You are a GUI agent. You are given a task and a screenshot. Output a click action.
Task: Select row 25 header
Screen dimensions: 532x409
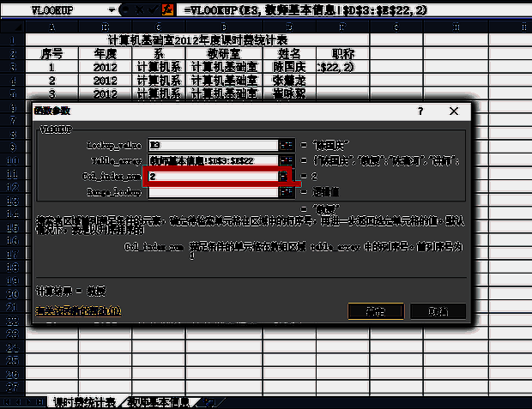(13, 360)
